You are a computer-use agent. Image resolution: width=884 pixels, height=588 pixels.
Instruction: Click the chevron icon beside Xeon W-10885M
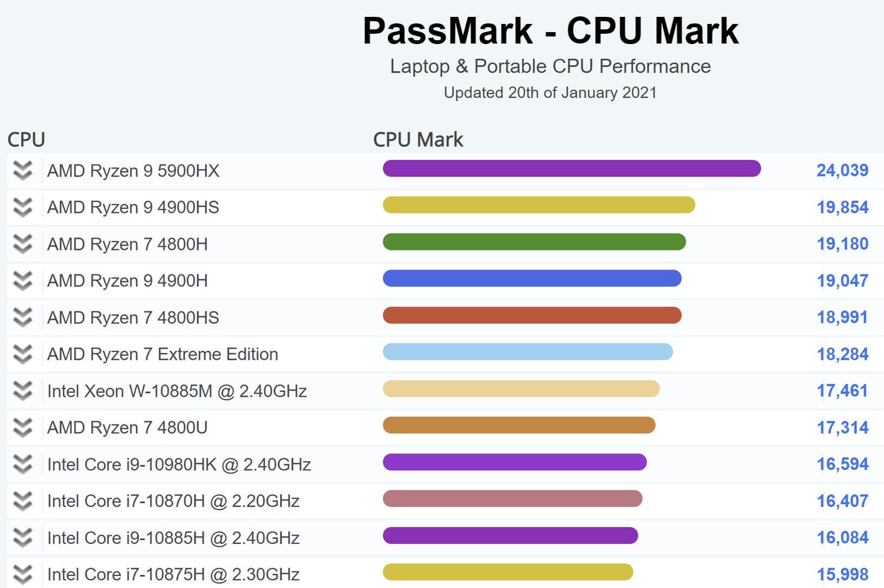pos(22,391)
